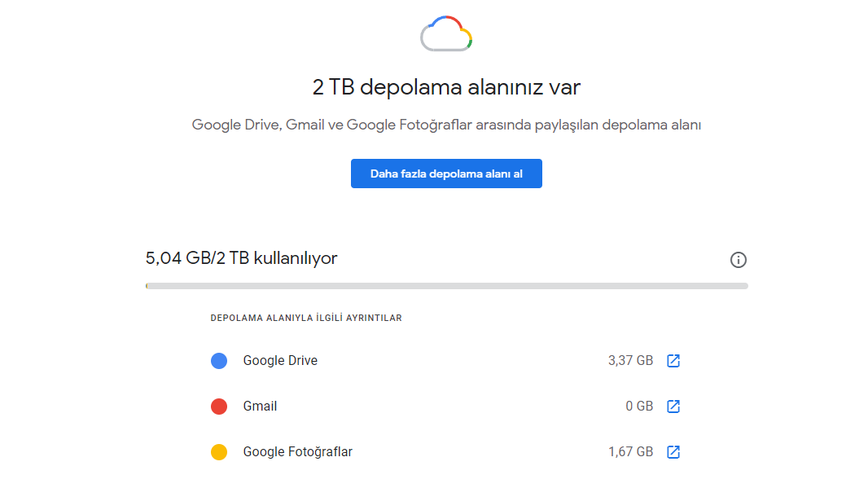Select the Google Drive label

[280, 361]
